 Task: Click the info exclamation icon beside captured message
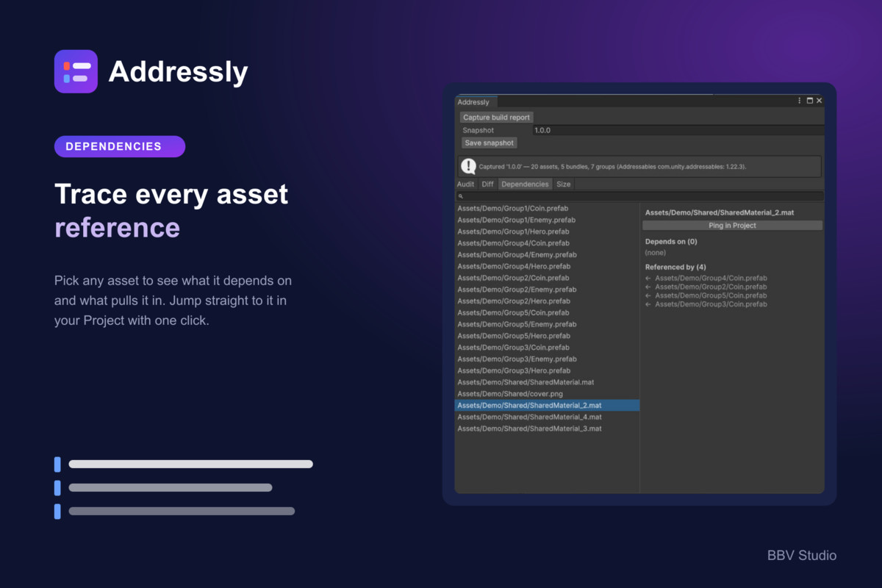tap(468, 166)
